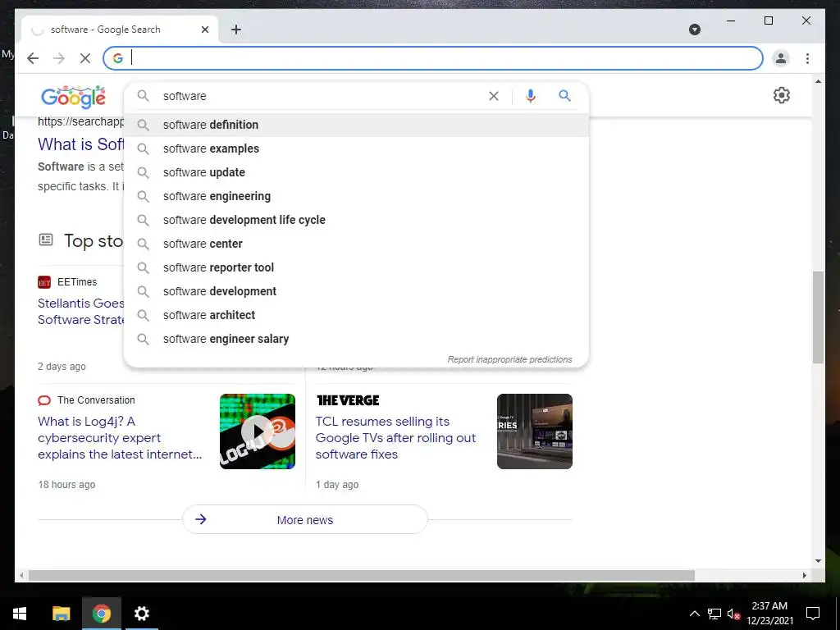840x630 pixels.
Task: Close the 'software - Google Search' tab
Action: pyautogui.click(x=204, y=30)
